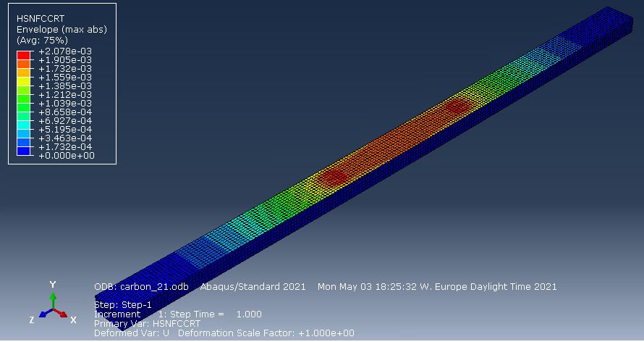Viewport: 644px width, 342px height.
Task: Click the upper red hotspot on the beam
Action: click(457, 107)
